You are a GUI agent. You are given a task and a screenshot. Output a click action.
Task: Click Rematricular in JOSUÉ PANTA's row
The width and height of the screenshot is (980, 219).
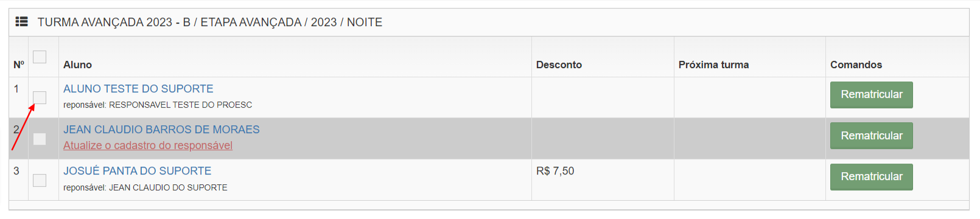(871, 176)
